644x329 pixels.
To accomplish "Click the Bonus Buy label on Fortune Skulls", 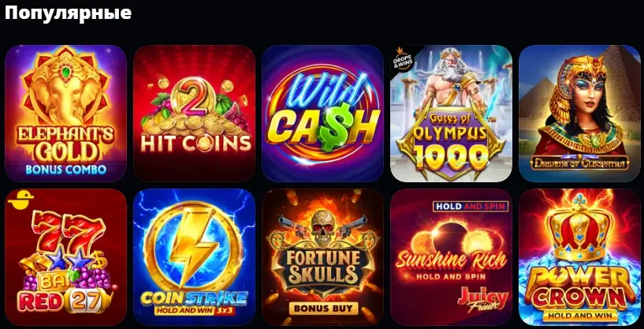I will (323, 308).
